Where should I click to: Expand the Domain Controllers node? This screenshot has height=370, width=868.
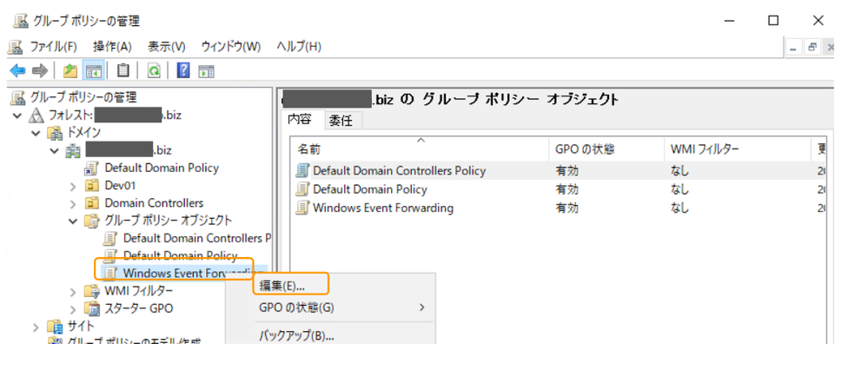(73, 203)
